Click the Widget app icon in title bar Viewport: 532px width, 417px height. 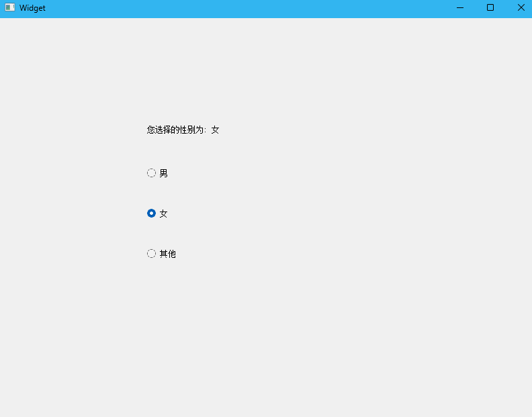[10, 7]
